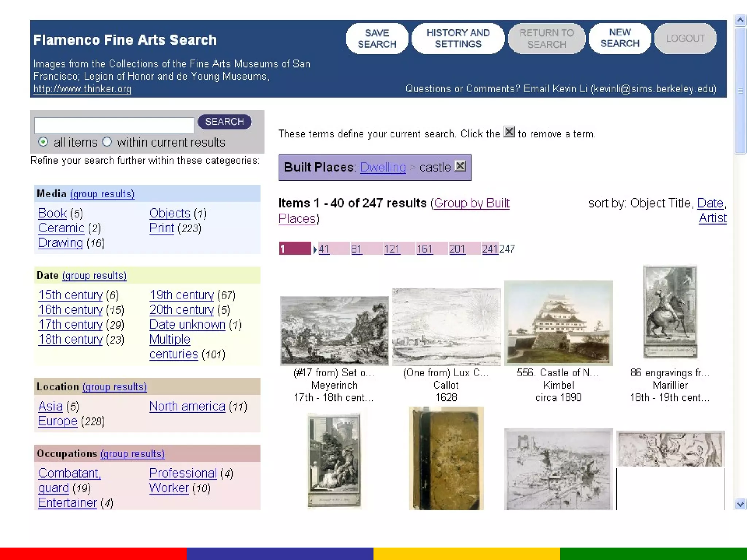The width and height of the screenshot is (747, 560).
Task: Click the scrollbar up arrow
Action: (x=740, y=20)
